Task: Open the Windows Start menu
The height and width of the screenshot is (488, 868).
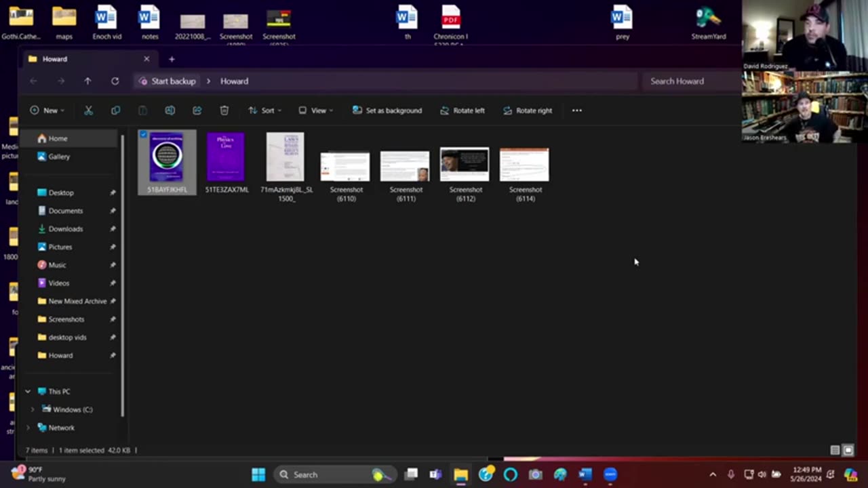Action: click(x=258, y=474)
